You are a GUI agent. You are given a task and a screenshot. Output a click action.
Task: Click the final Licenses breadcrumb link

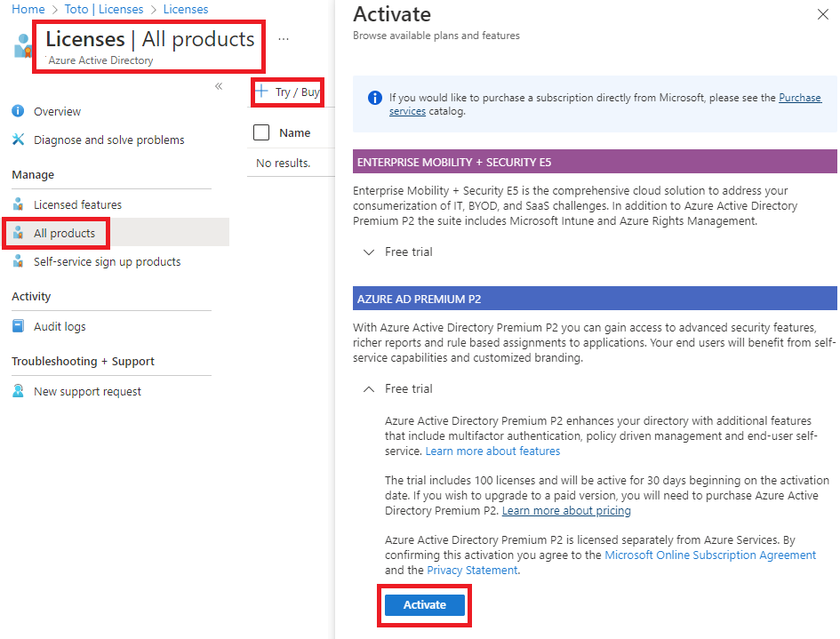tap(186, 9)
